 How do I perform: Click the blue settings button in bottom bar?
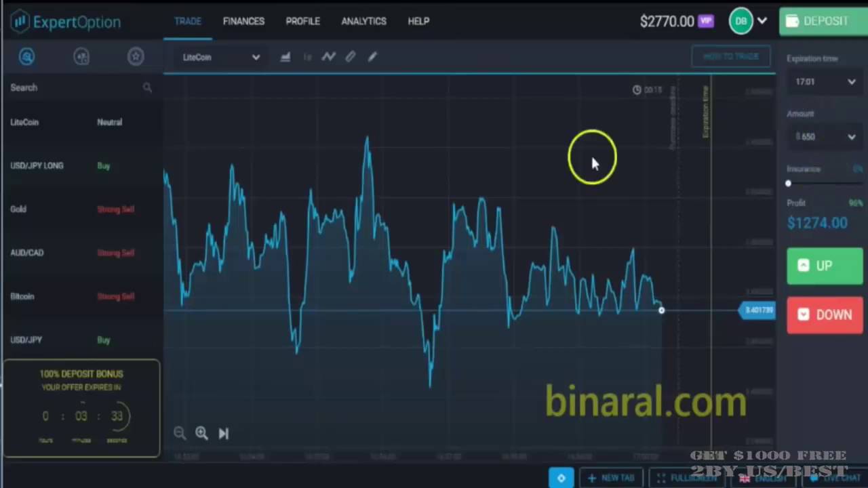(561, 478)
